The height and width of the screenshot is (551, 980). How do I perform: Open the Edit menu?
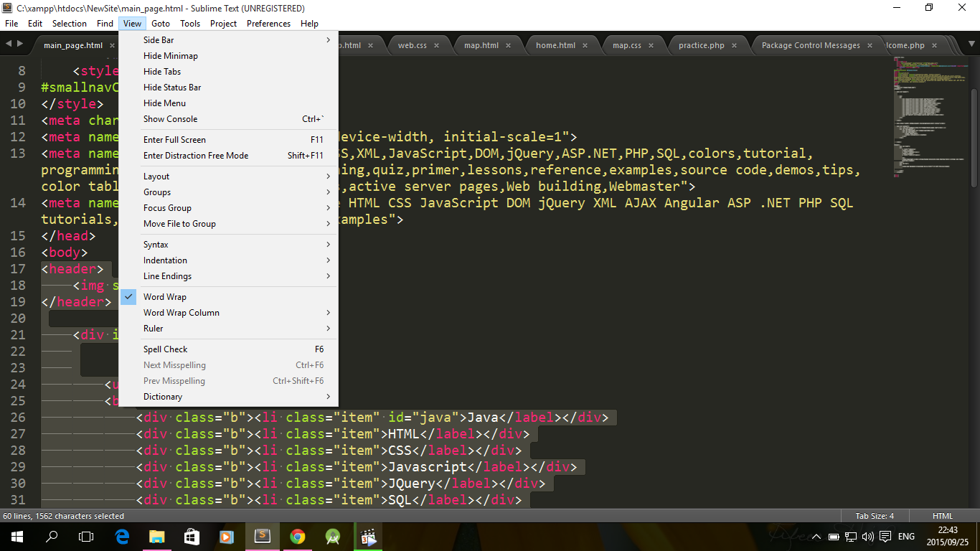(x=35, y=24)
